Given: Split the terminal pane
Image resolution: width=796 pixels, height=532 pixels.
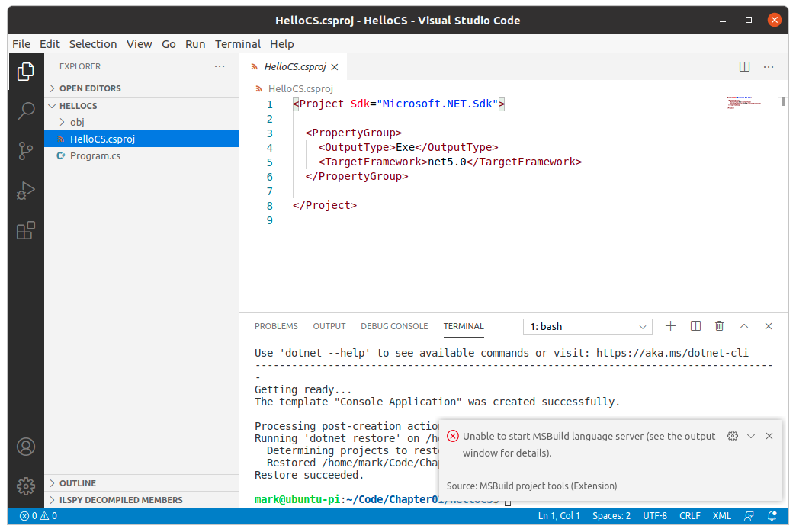Looking at the screenshot, I should (695, 326).
